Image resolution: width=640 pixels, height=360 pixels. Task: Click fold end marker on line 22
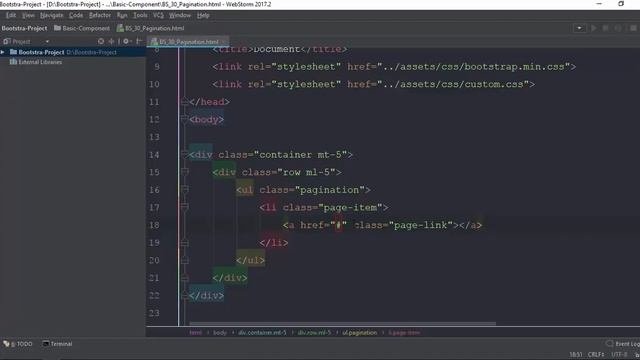(184, 295)
